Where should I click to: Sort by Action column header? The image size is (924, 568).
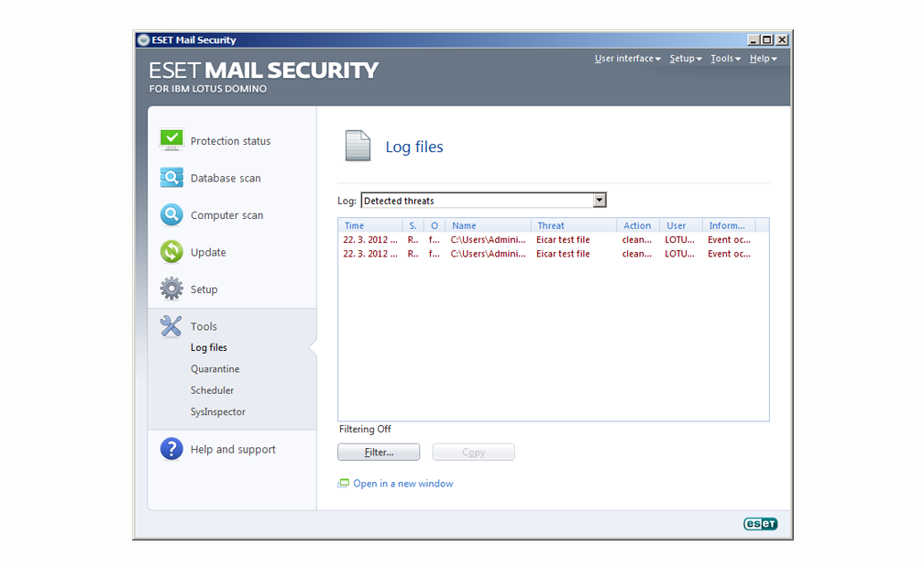click(x=638, y=225)
